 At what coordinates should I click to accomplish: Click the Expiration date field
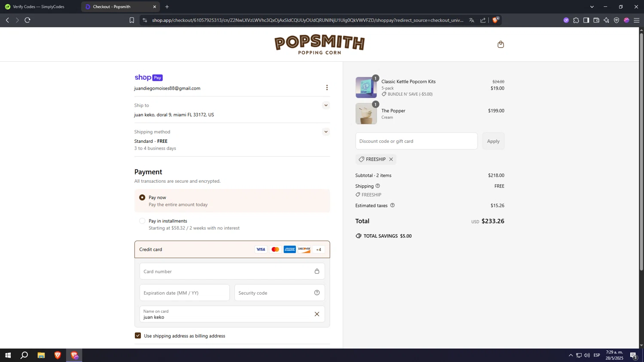[x=185, y=293]
